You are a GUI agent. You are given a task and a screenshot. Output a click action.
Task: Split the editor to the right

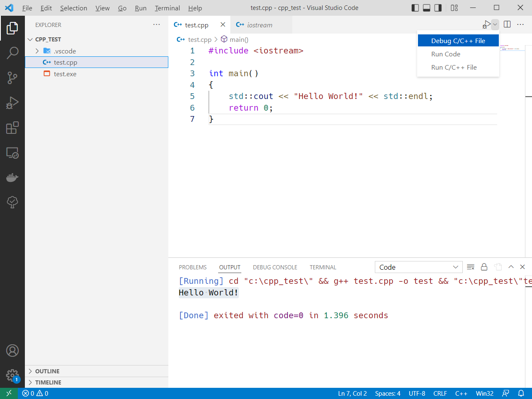(x=507, y=24)
